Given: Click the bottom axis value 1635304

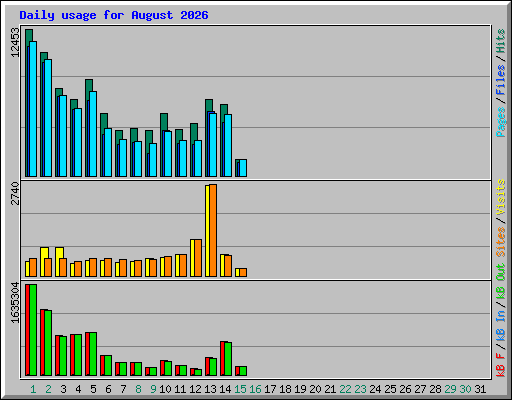Looking at the screenshot, I should [x=15, y=303].
